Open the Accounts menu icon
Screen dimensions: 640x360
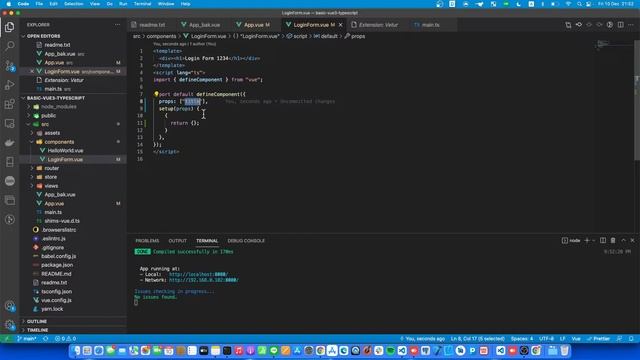[9, 306]
